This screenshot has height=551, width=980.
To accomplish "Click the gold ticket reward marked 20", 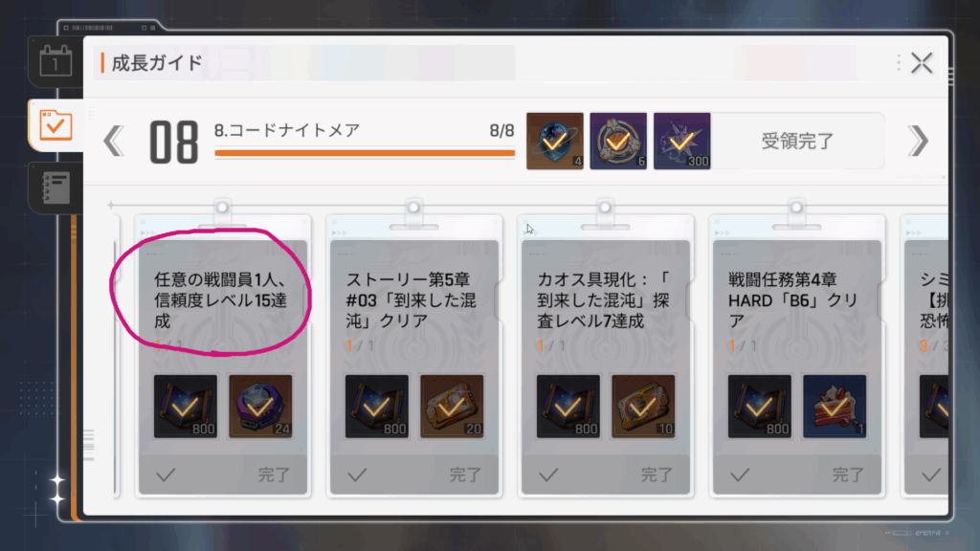I will (x=452, y=406).
